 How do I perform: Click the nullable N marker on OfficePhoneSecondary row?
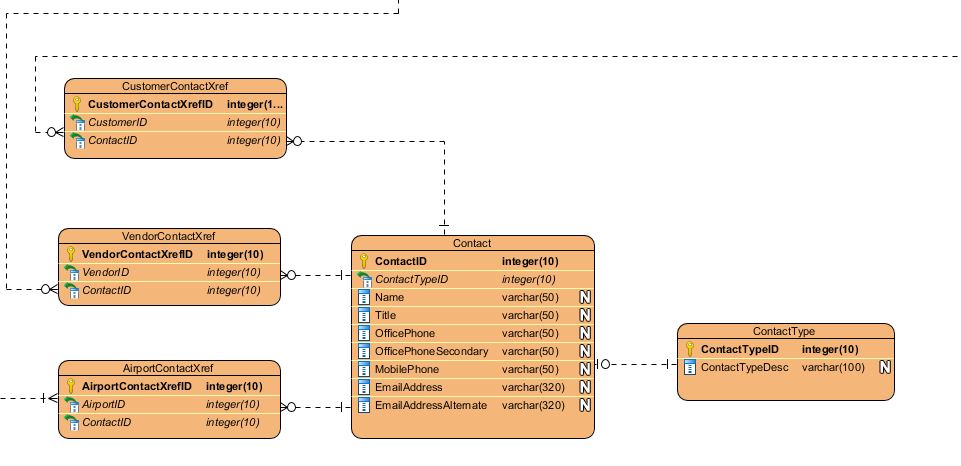pos(585,351)
